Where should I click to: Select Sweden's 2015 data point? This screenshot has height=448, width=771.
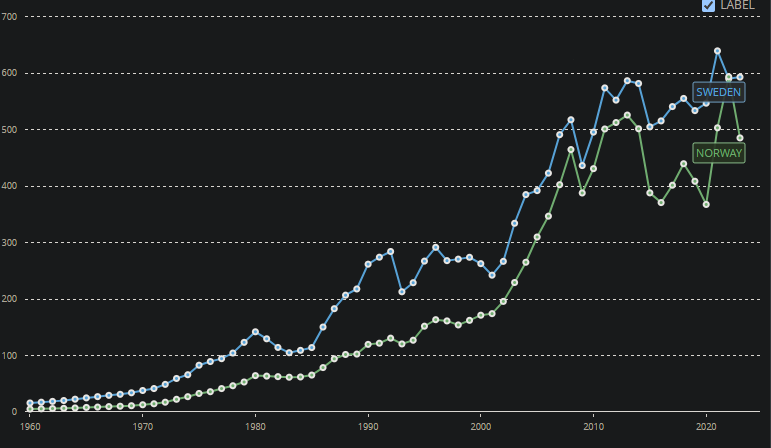click(x=650, y=127)
